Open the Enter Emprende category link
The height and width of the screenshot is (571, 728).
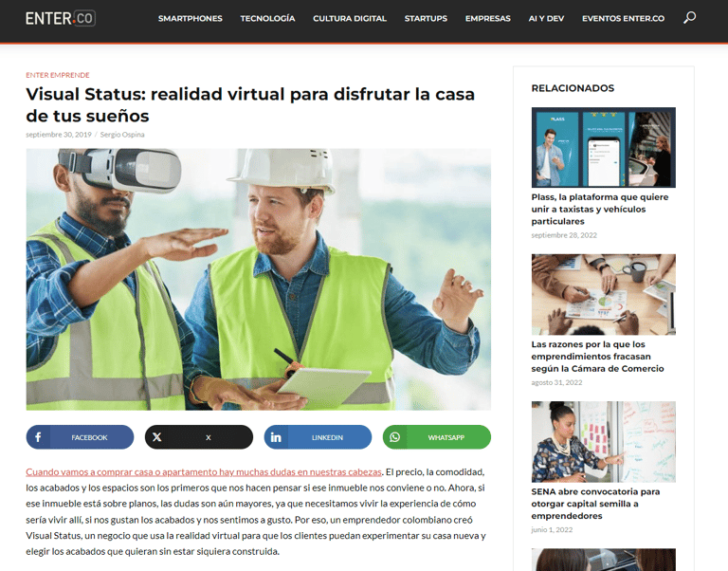click(x=58, y=75)
